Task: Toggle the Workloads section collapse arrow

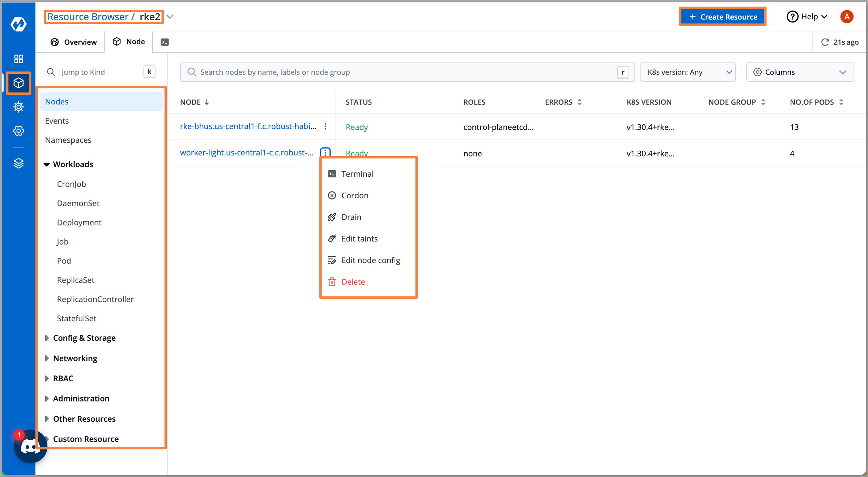Action: tap(47, 164)
